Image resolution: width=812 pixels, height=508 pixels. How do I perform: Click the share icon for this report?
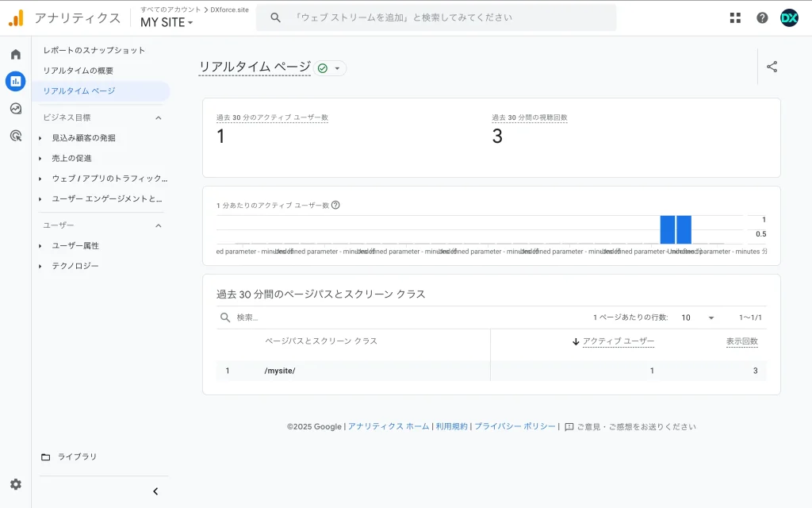772,67
